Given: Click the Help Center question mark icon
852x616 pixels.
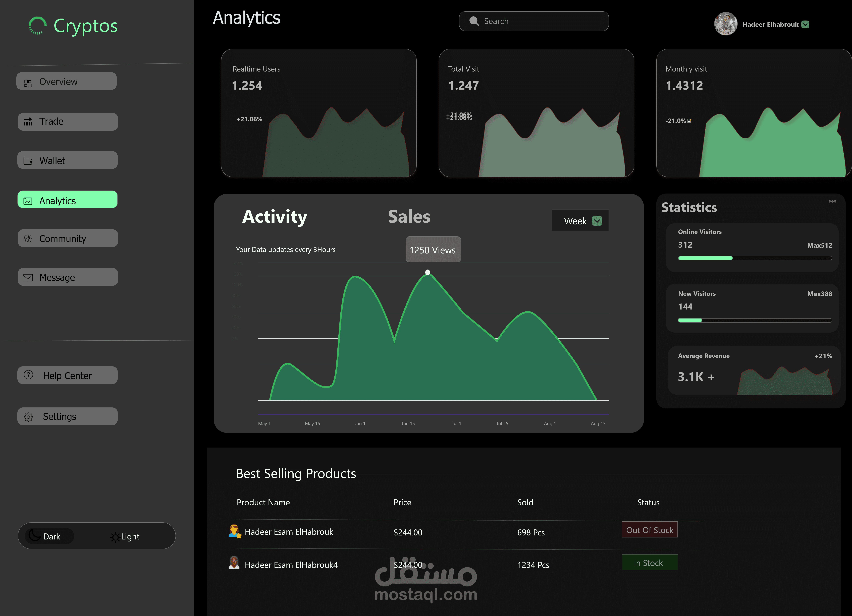Looking at the screenshot, I should click(x=29, y=375).
